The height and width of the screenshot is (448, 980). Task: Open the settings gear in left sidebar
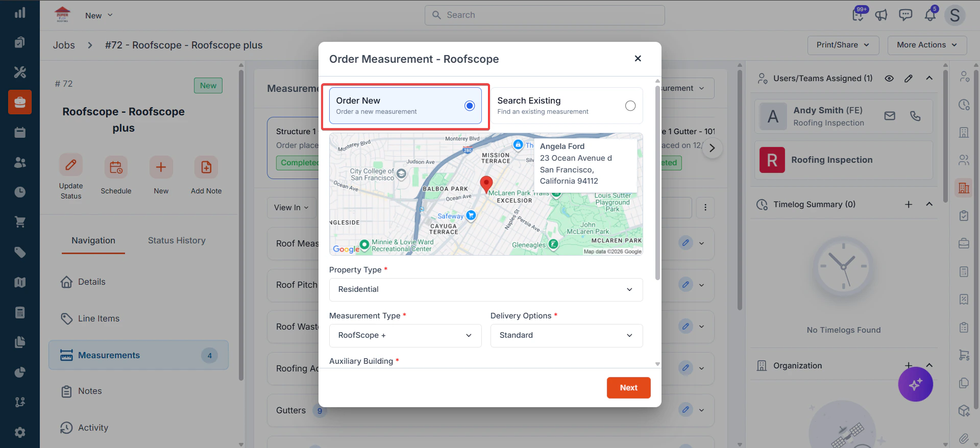[20, 432]
